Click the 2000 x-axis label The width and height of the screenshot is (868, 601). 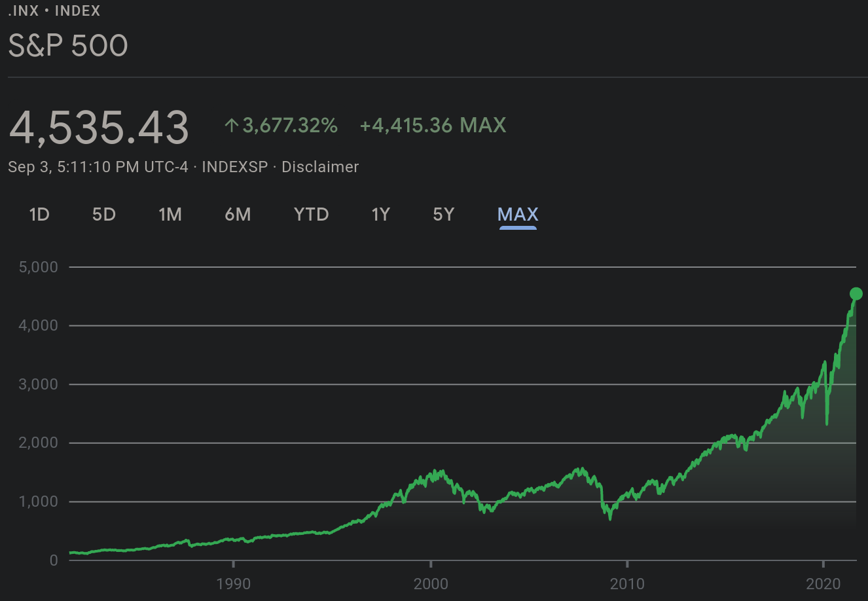(431, 584)
